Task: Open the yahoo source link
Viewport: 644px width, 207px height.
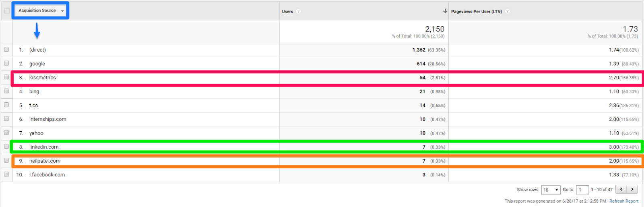Action: 36,133
